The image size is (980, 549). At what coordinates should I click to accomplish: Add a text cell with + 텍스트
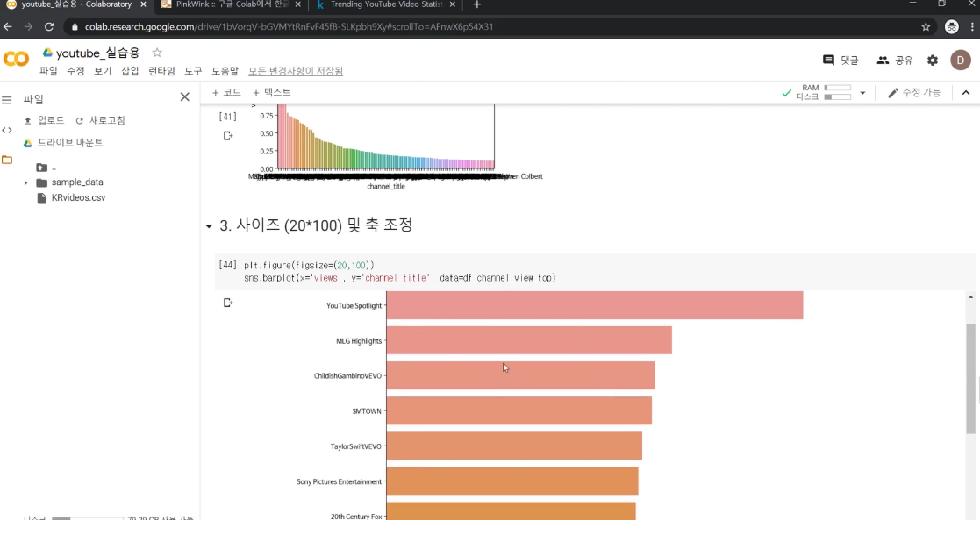click(x=271, y=92)
